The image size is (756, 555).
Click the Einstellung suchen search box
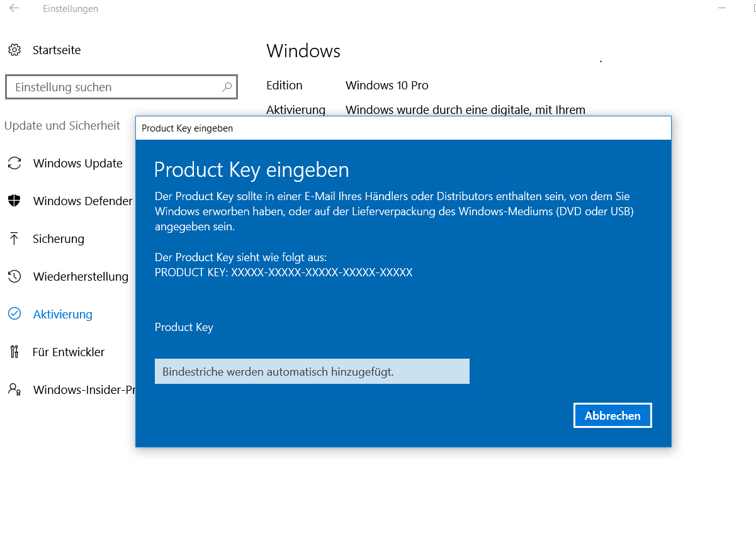121,87
